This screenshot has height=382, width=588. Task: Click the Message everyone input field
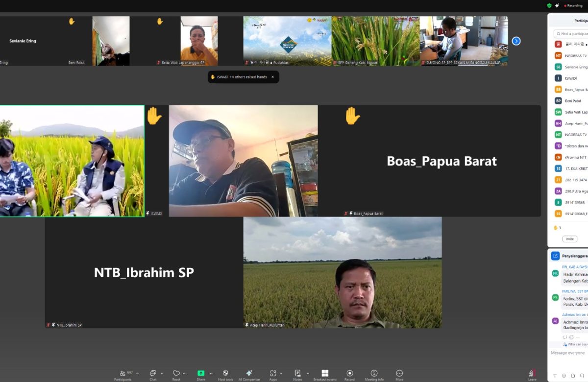[568, 353]
